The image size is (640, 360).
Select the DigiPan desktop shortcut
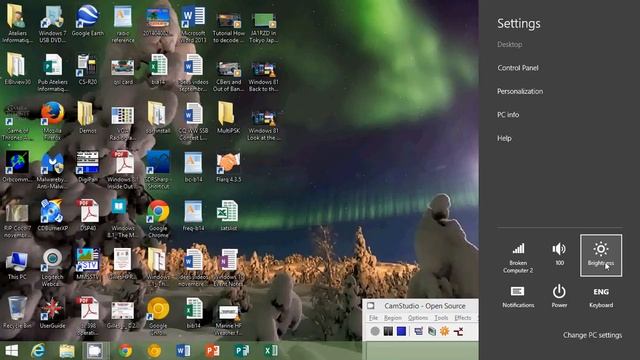click(87, 167)
